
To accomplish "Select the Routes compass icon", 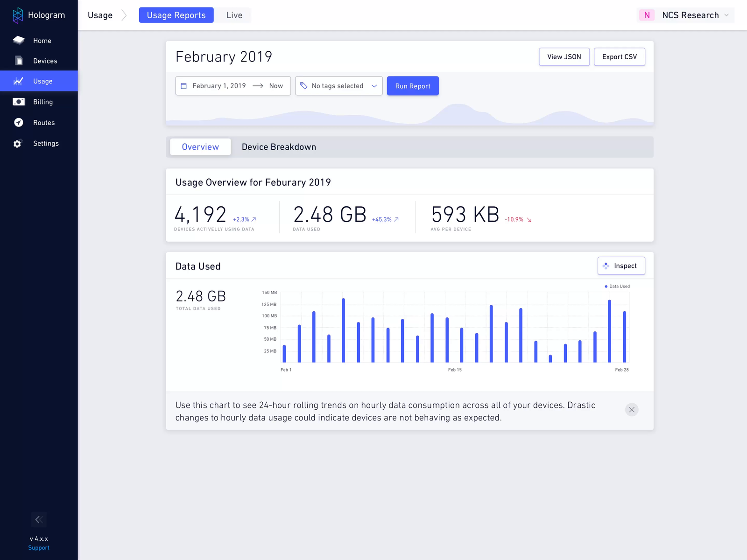I will pos(19,122).
